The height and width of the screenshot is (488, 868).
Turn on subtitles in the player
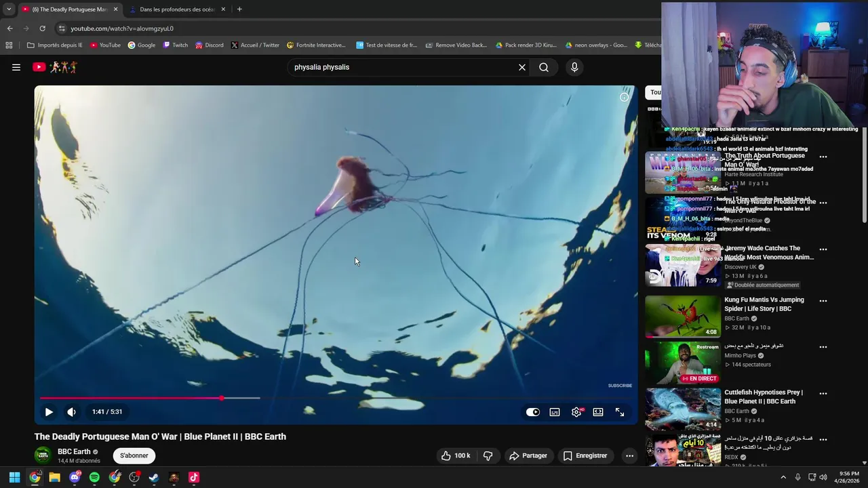(x=555, y=412)
